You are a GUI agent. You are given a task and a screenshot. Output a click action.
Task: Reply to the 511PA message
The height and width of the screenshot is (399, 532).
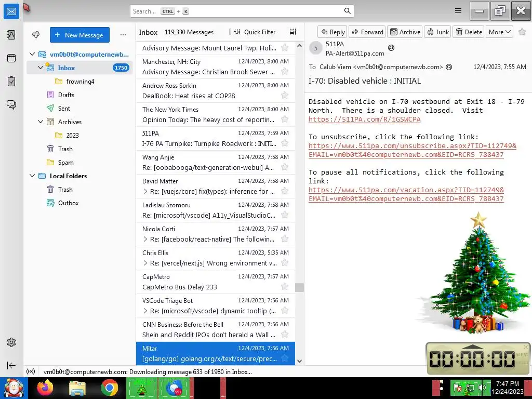[x=332, y=32]
